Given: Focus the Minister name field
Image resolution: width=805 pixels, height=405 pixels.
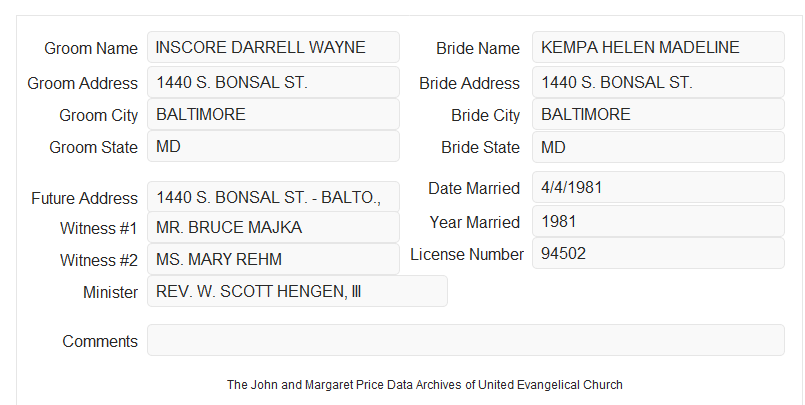Looking at the screenshot, I should 297,291.
